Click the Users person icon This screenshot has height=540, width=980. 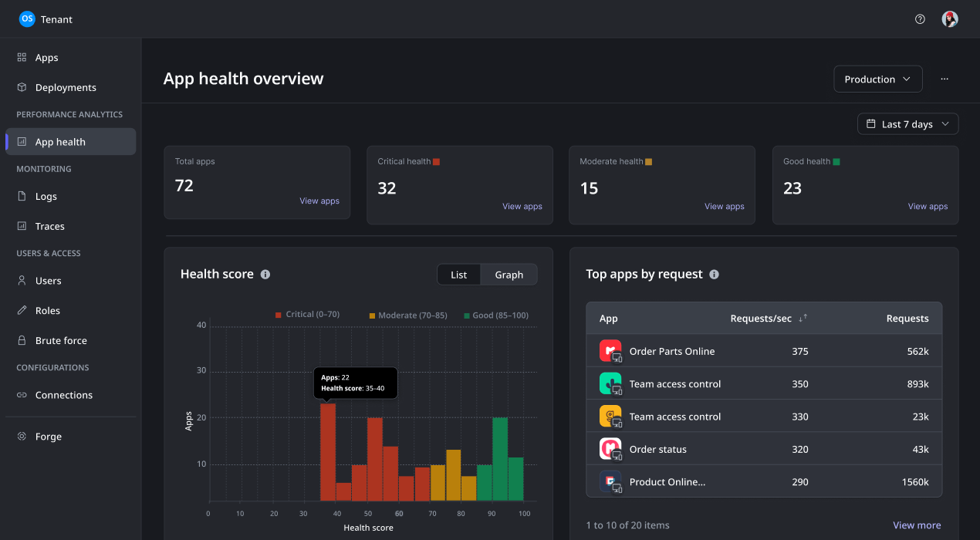pos(22,281)
